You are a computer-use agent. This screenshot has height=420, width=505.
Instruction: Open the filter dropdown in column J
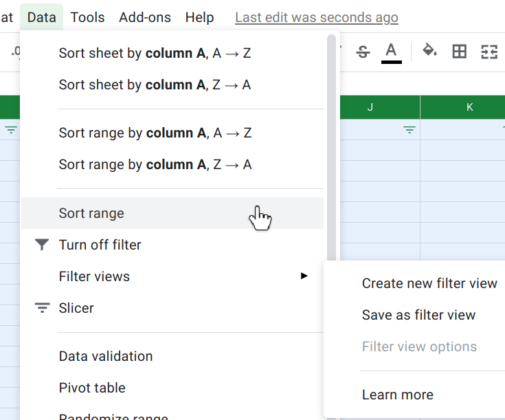pyautogui.click(x=409, y=130)
